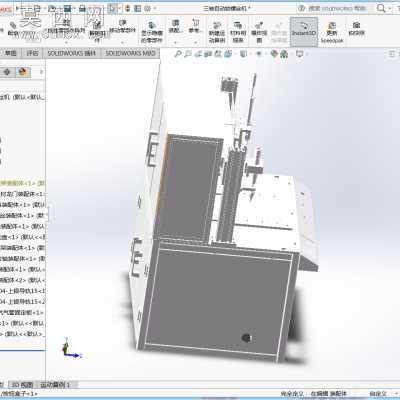The image size is (400, 400).
Task: Click Section View icon
Action: point(208,54)
